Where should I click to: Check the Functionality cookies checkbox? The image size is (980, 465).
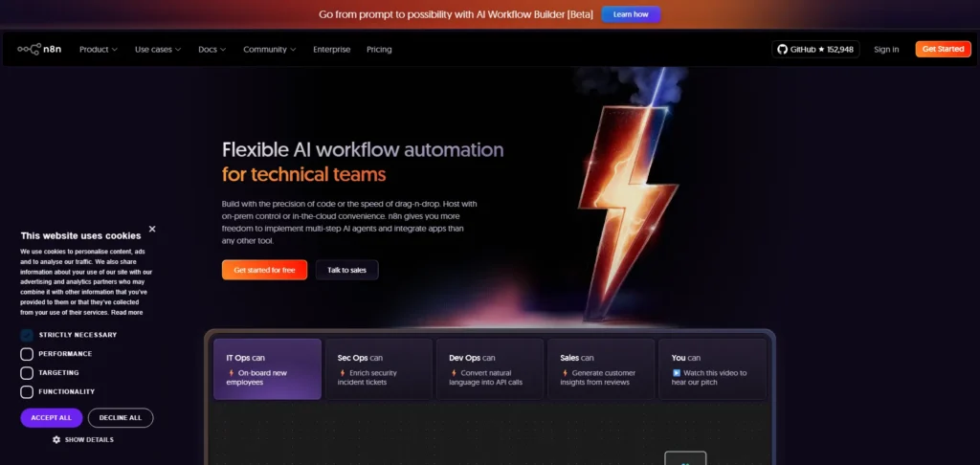tap(27, 392)
